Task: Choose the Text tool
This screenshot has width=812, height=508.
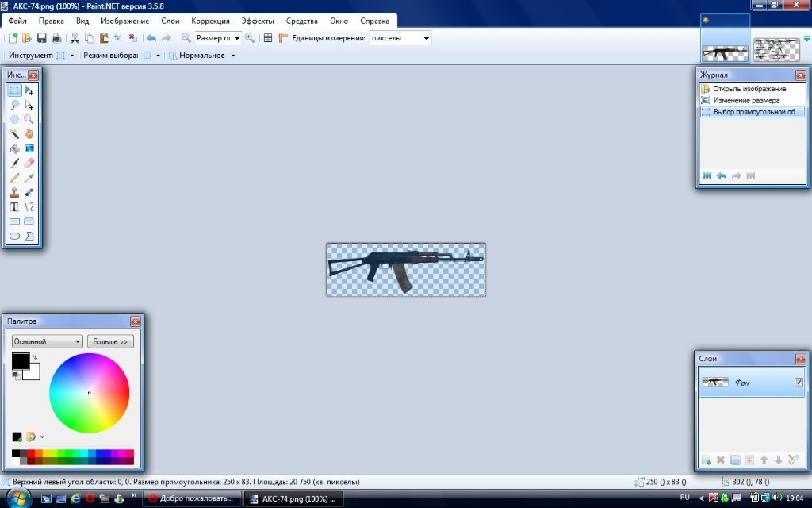Action: pyautogui.click(x=14, y=206)
